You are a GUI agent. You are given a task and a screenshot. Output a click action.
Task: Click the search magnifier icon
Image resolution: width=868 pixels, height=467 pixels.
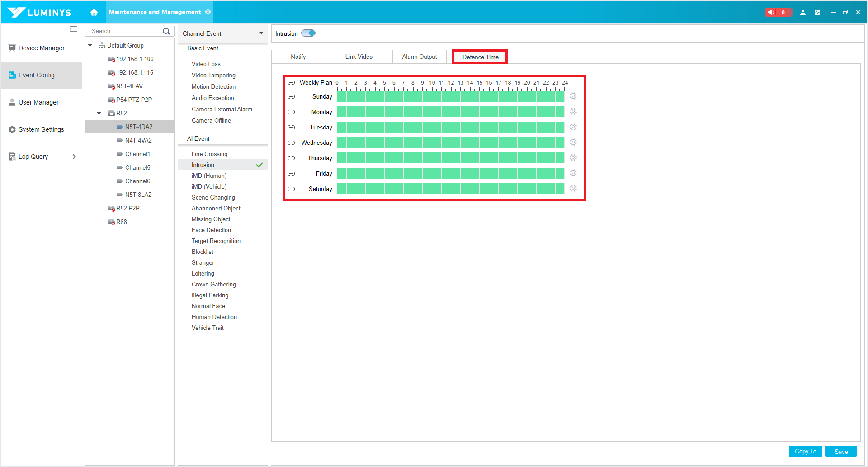click(x=166, y=31)
